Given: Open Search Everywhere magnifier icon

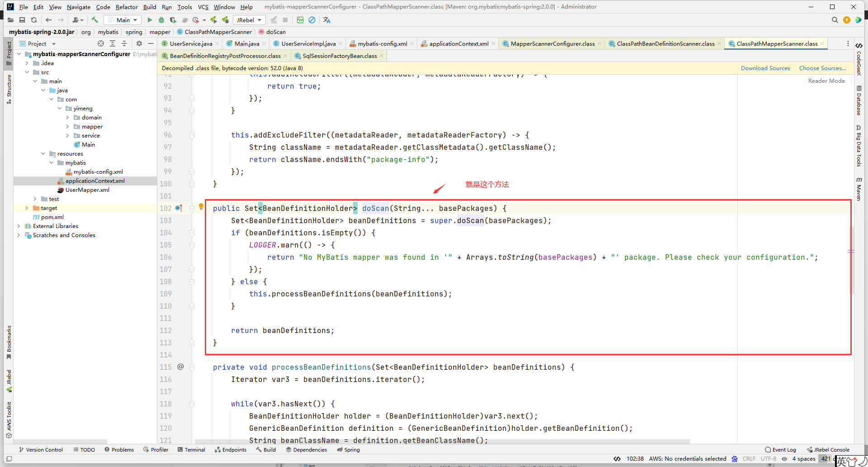Looking at the screenshot, I should (x=835, y=20).
